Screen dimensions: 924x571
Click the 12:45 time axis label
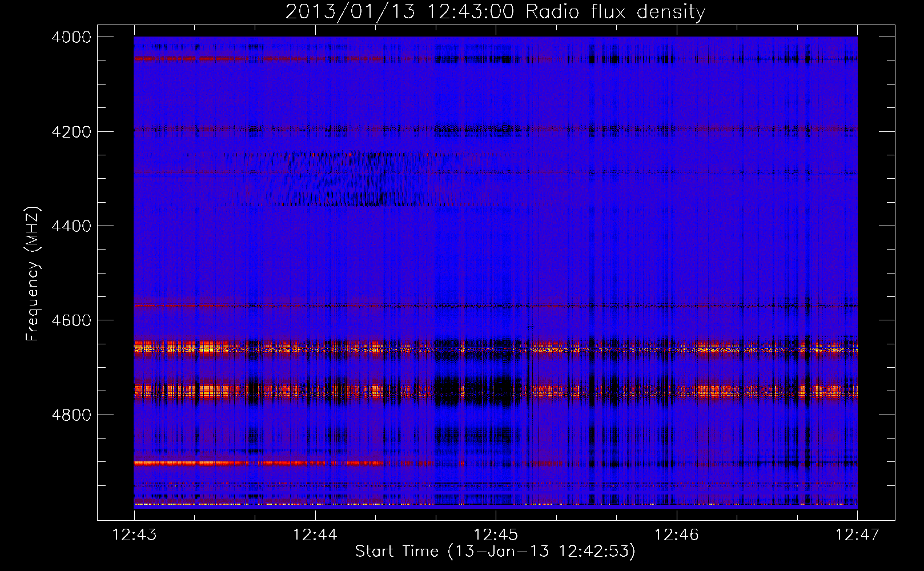(496, 534)
